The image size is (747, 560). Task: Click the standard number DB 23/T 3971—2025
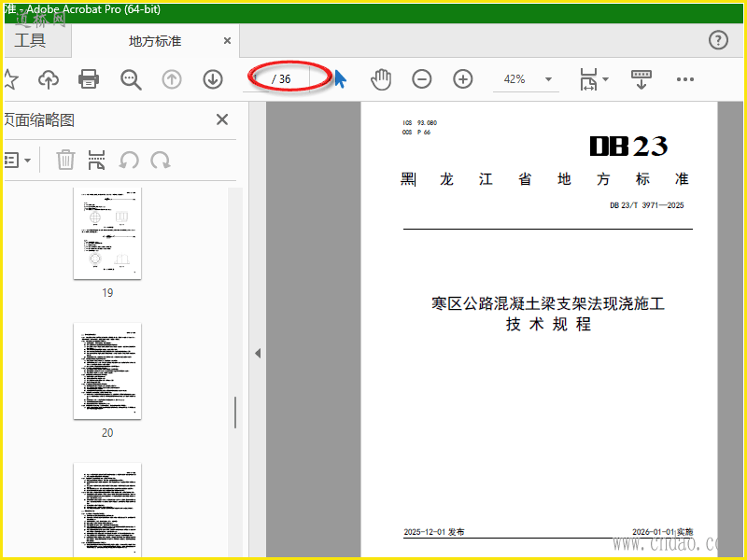point(646,205)
